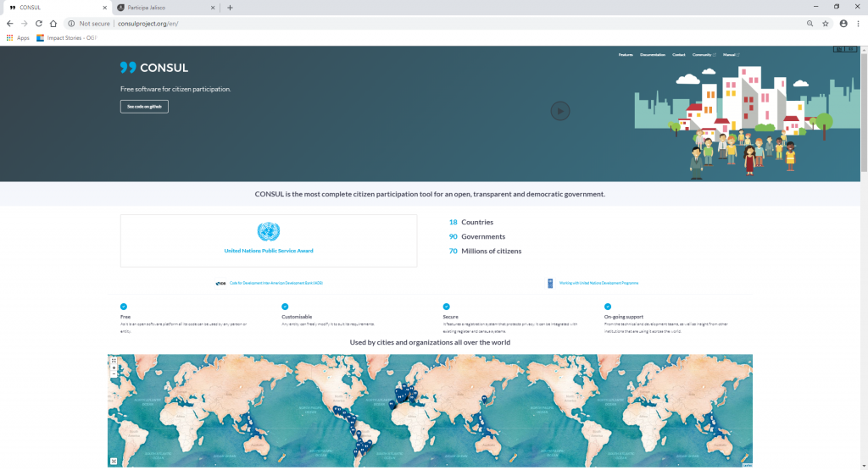Click the map icon at bottom-left corner
The width and height of the screenshot is (868, 470).
[x=114, y=462]
